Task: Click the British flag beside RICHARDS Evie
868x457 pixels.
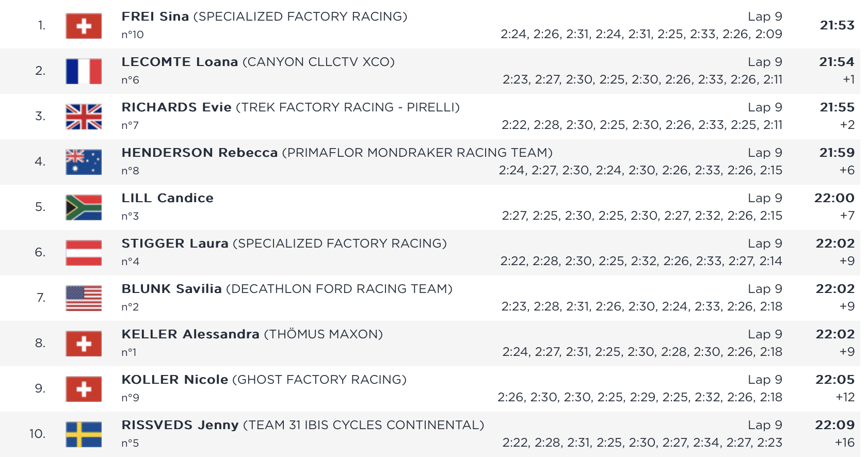Action: [x=84, y=117]
